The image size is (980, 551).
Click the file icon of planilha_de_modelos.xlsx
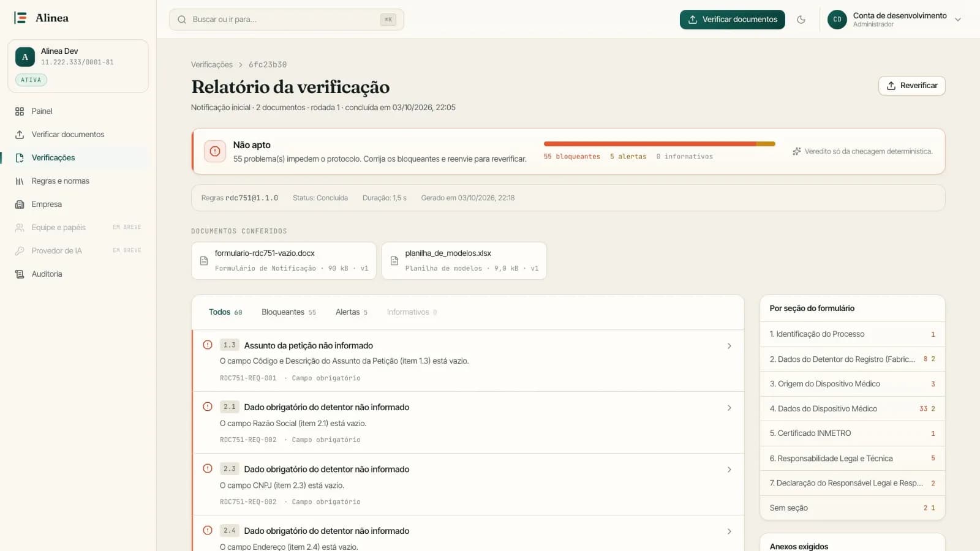[394, 261]
